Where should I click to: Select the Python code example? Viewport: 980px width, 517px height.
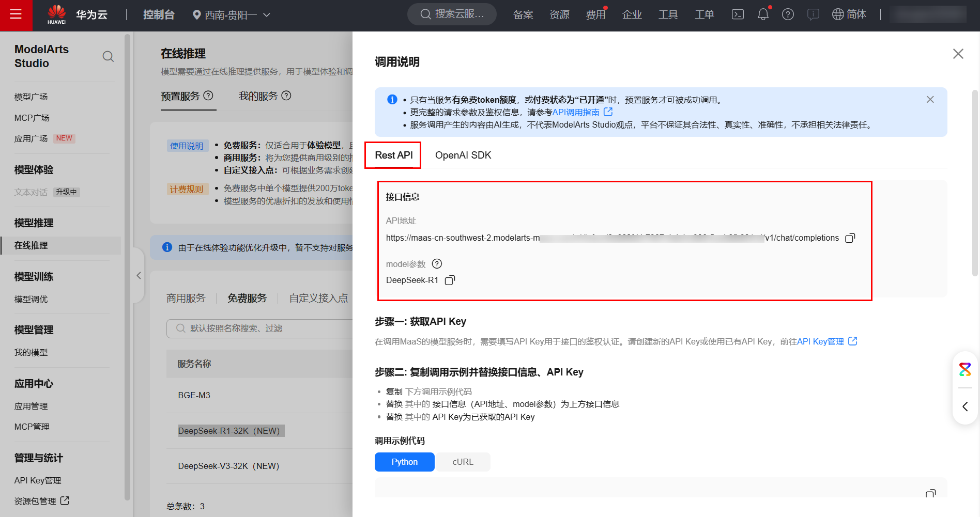[404, 462]
